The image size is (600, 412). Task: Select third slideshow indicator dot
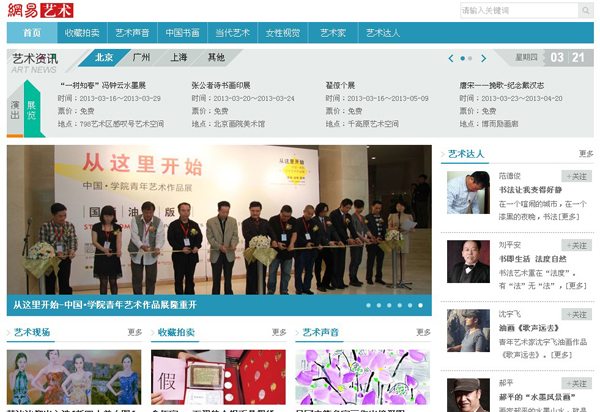(389, 305)
